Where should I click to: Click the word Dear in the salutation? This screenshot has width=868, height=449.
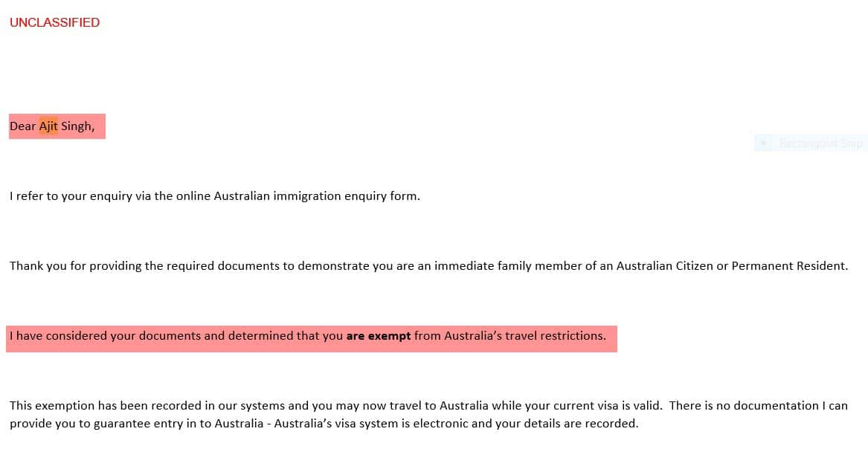pyautogui.click(x=22, y=126)
